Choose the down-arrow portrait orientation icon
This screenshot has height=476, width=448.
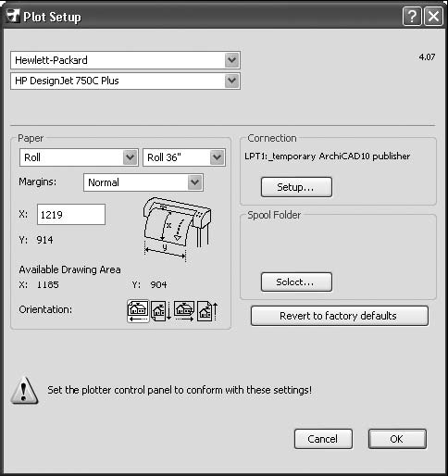coord(161,311)
